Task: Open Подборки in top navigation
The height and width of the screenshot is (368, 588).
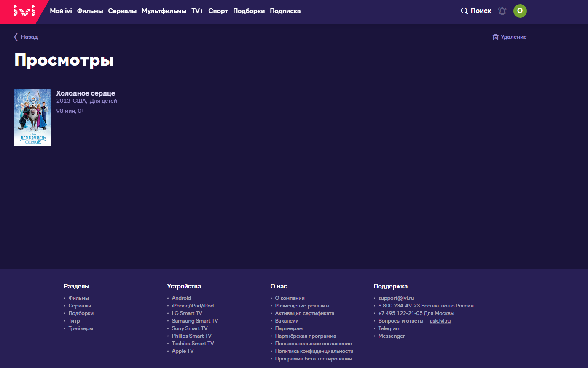Action: pyautogui.click(x=249, y=11)
